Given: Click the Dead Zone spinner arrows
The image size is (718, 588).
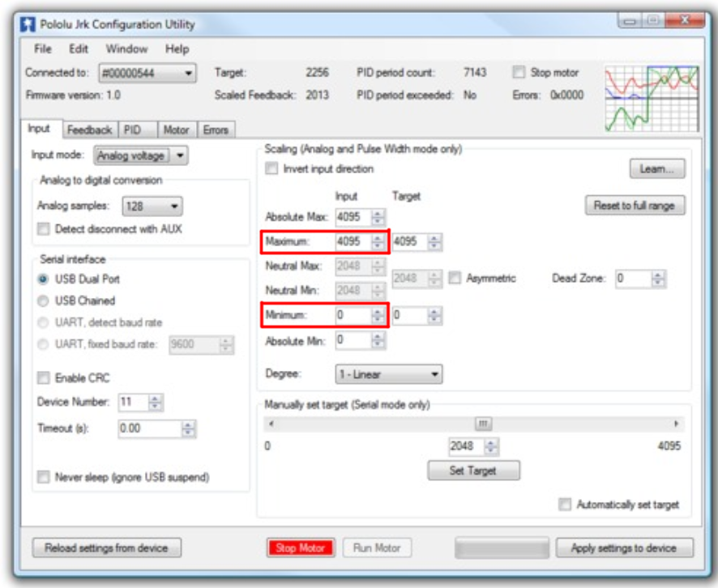Looking at the screenshot, I should click(659, 279).
